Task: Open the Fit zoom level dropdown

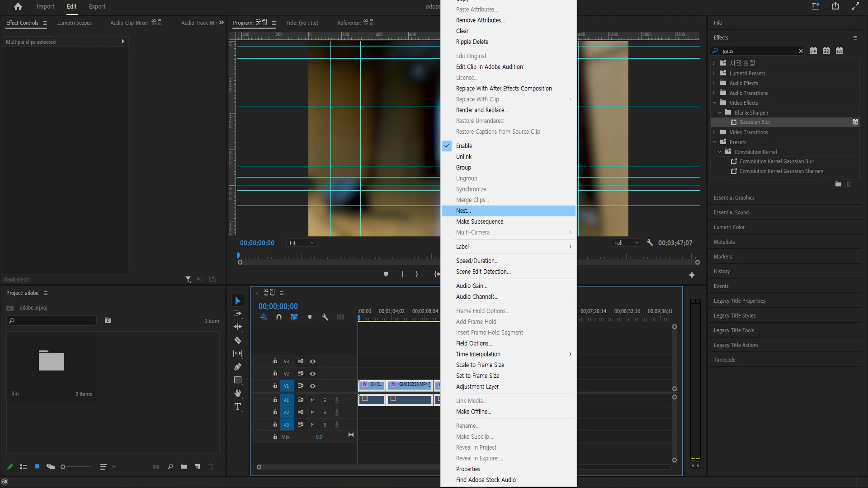Action: (x=302, y=243)
